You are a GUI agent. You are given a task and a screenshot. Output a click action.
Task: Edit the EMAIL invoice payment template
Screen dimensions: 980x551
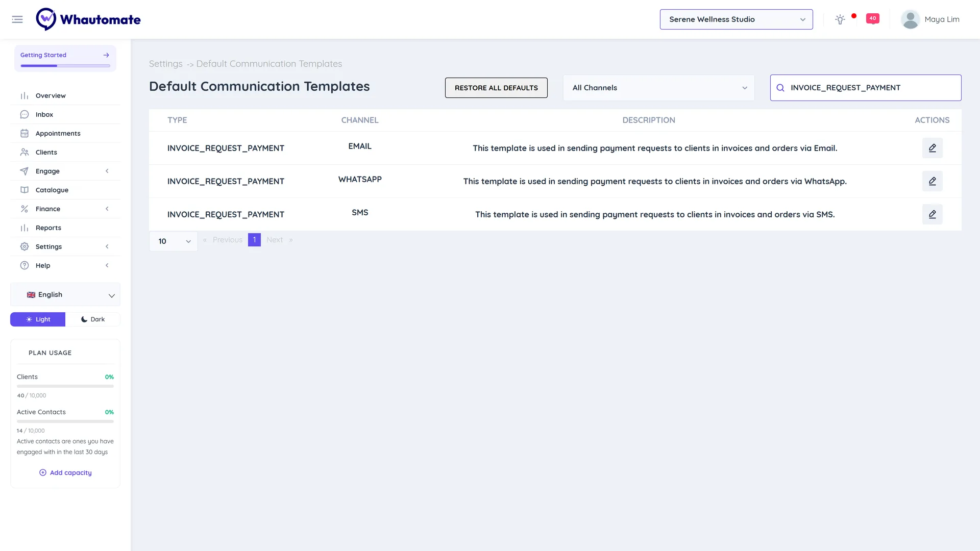[x=932, y=148]
